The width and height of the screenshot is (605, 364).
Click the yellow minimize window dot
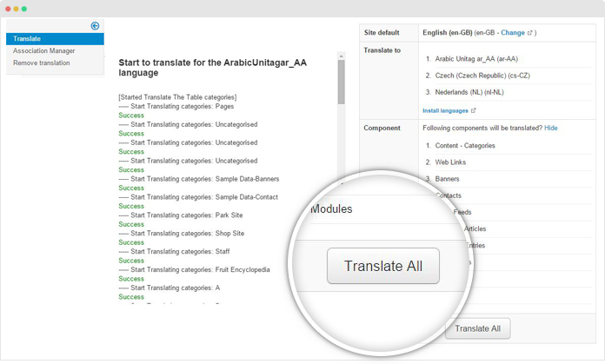click(16, 9)
